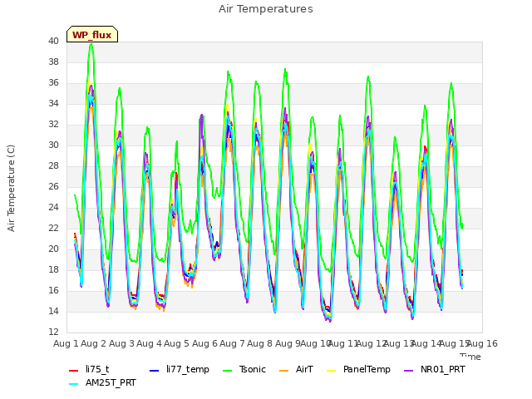Click the 38 y-axis tick label
This screenshot has width=532, height=399.
53,62
